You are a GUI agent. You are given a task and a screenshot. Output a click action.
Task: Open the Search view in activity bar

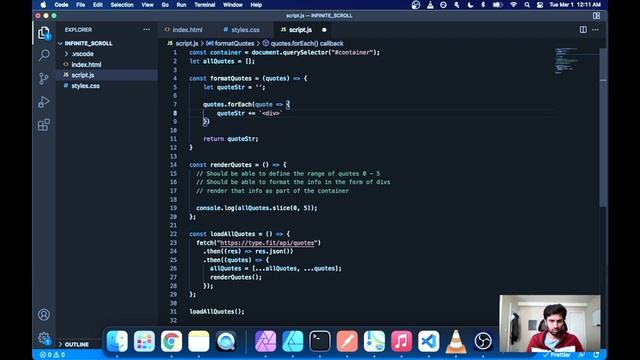pos(44,55)
